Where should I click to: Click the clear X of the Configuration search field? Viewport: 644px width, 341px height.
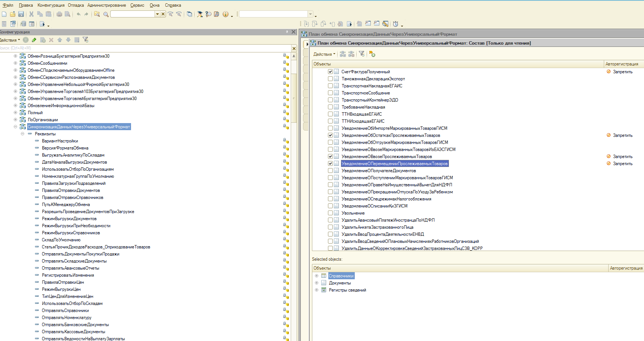tap(294, 48)
